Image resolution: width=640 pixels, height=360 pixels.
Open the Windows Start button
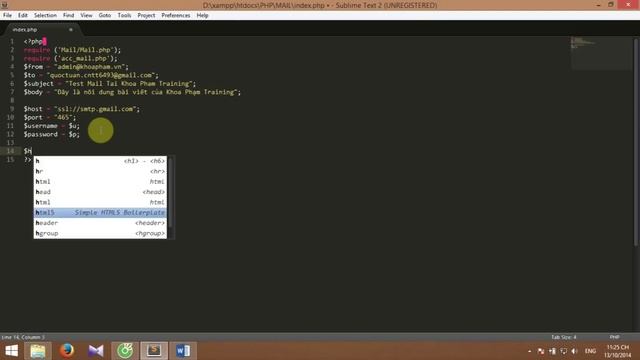11,351
